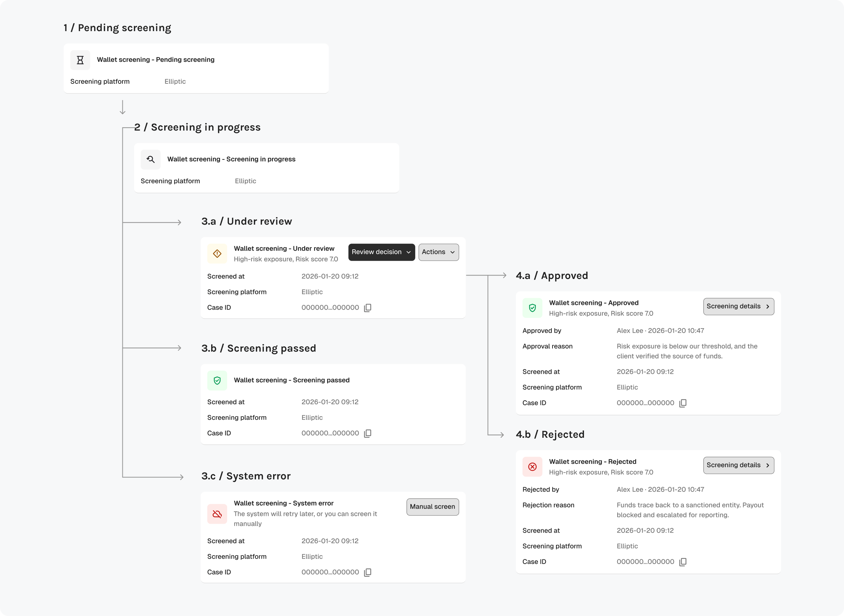
Task: Click the title 'Wallet screening - Pending screening'
Action: (x=156, y=60)
